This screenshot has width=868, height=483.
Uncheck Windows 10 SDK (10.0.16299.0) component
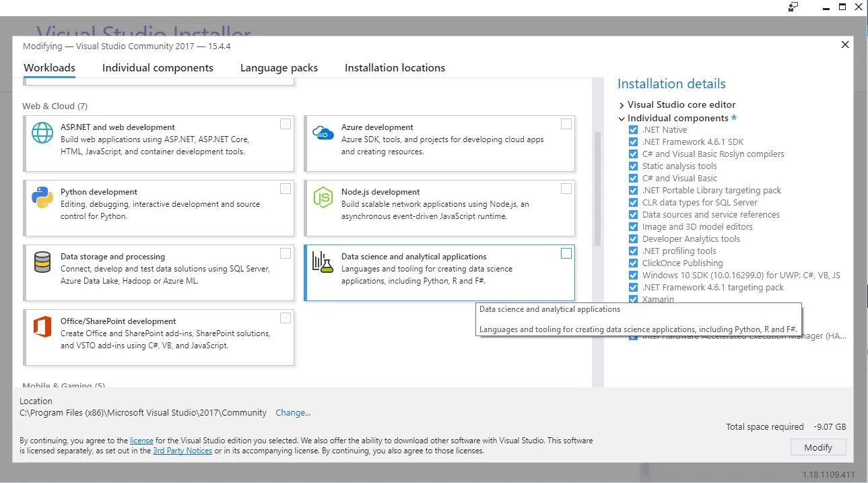[x=633, y=276]
